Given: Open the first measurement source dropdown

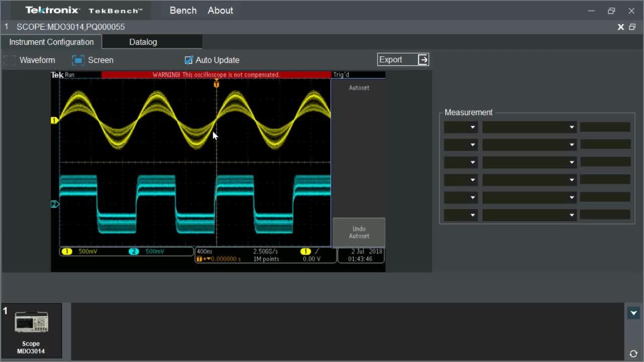Looking at the screenshot, I should click(460, 128).
